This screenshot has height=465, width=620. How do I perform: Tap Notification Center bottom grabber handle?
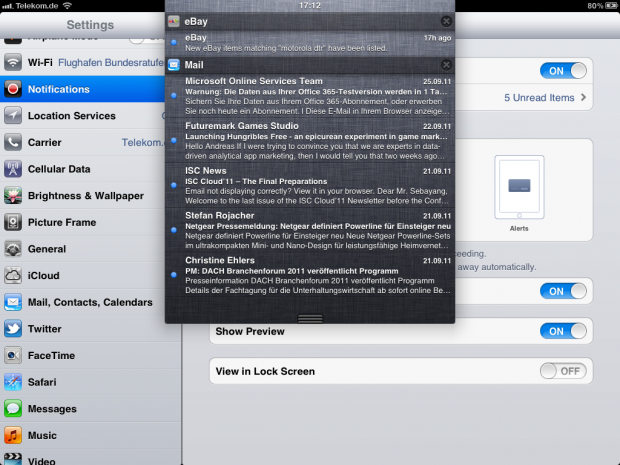pyautogui.click(x=310, y=318)
